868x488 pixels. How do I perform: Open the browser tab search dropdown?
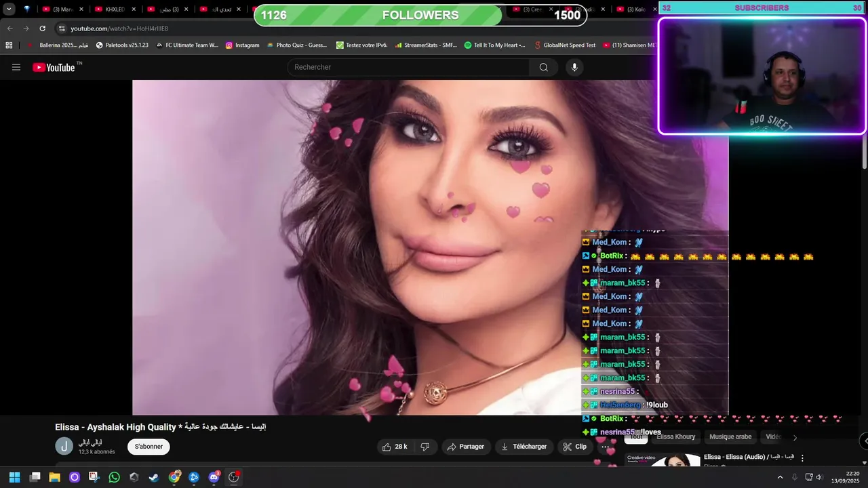(x=9, y=9)
